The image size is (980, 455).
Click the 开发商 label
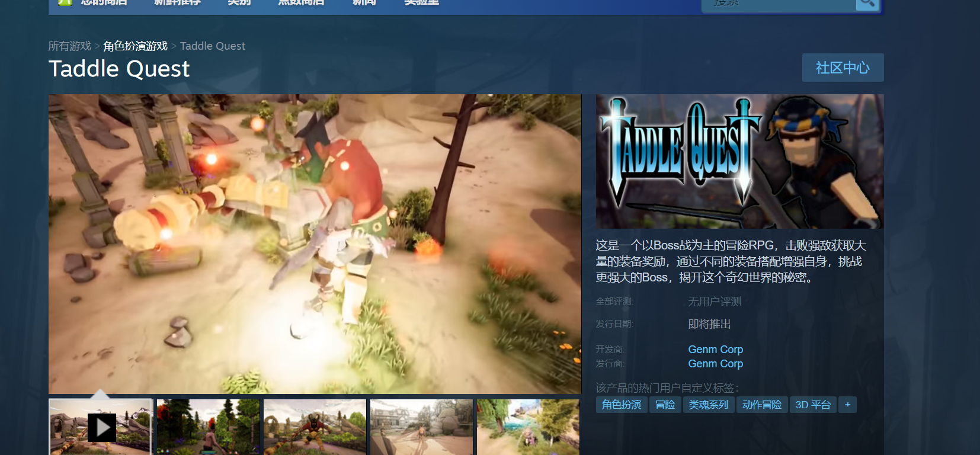[610, 350]
